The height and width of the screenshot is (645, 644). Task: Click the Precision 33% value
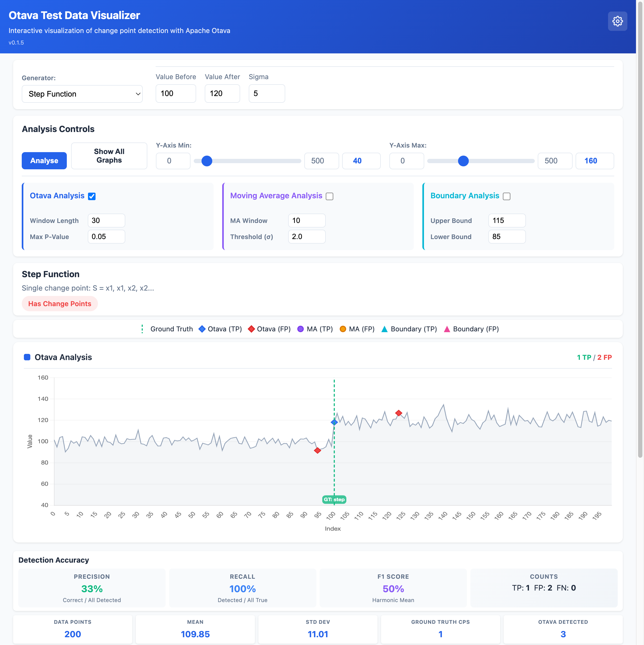coord(92,589)
